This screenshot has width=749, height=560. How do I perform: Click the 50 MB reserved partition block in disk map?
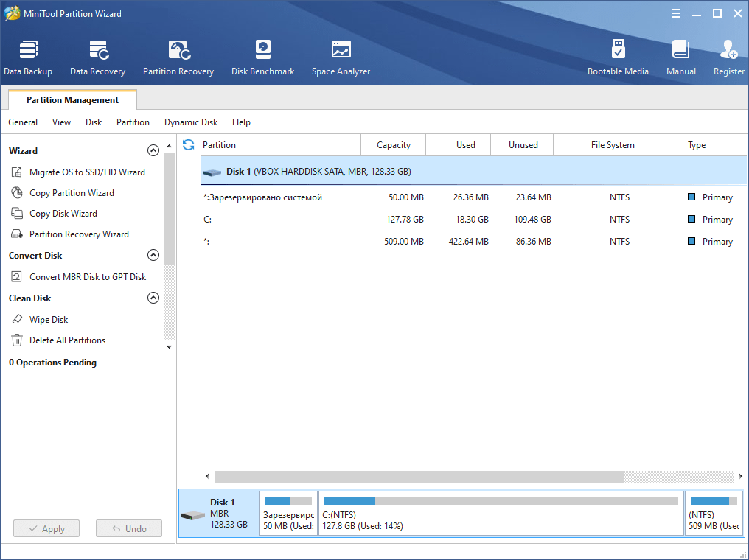[x=288, y=514]
